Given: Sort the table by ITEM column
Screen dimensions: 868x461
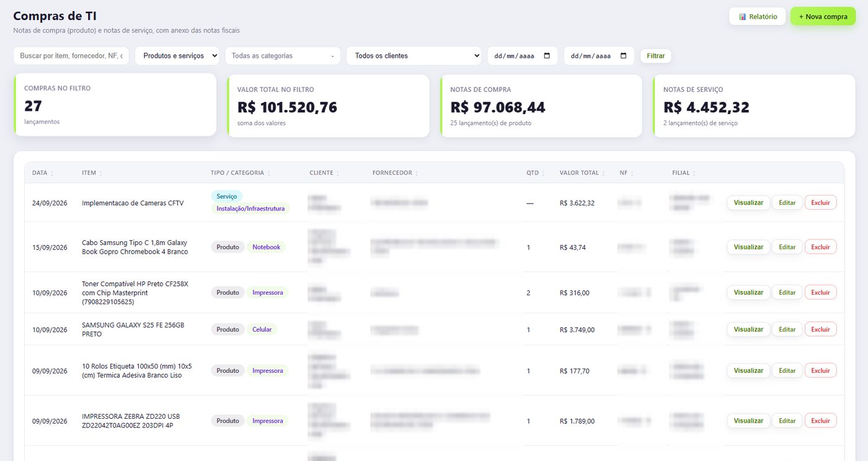Looking at the screenshot, I should click(x=92, y=173).
